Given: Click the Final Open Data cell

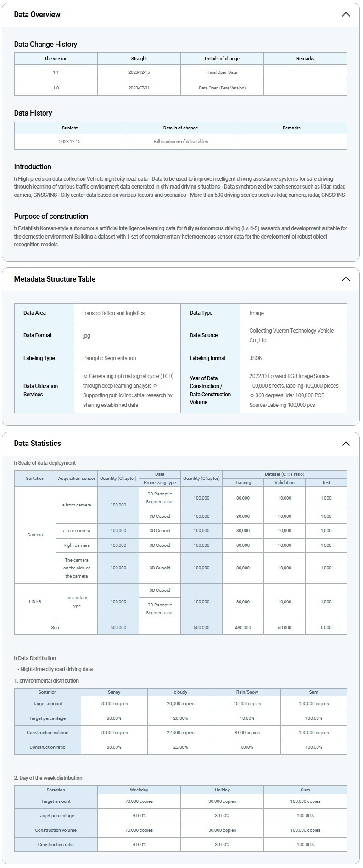Looking at the screenshot, I should [x=222, y=72].
